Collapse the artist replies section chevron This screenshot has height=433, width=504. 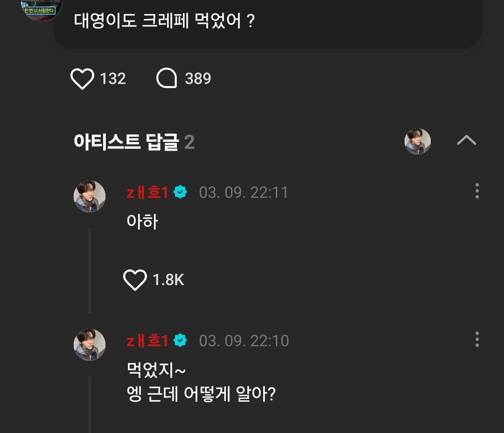[x=466, y=140]
